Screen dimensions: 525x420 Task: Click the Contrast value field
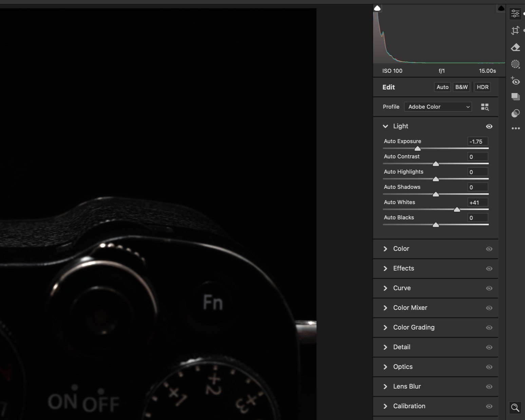pyautogui.click(x=477, y=157)
